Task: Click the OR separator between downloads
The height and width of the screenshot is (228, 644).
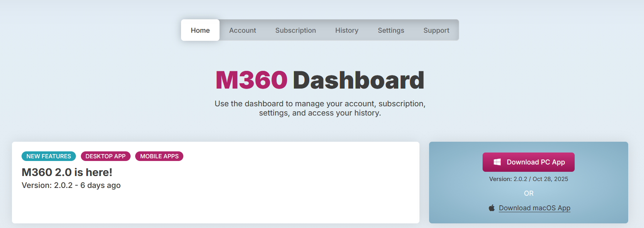Action: click(528, 193)
